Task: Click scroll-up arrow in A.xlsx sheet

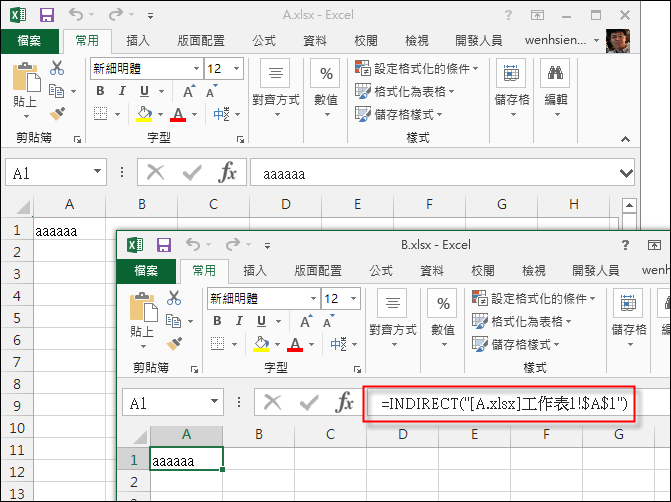Action: click(629, 205)
